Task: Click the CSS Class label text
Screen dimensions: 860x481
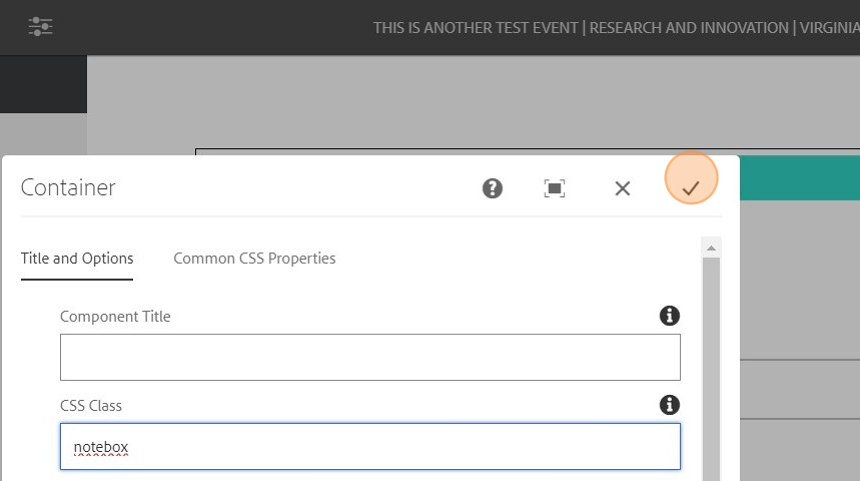Action: [91, 405]
